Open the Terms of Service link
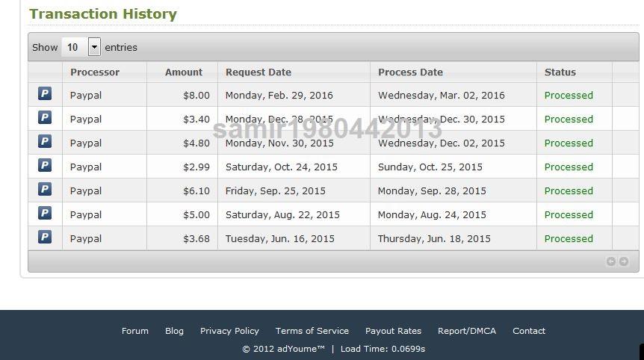Image resolution: width=644 pixels, height=360 pixels. (312, 331)
